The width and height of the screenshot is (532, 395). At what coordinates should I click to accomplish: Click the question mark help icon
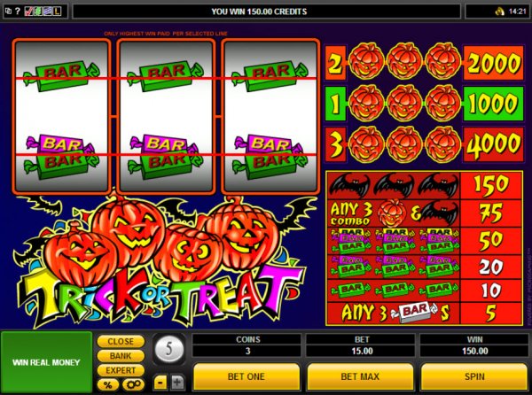point(18,12)
